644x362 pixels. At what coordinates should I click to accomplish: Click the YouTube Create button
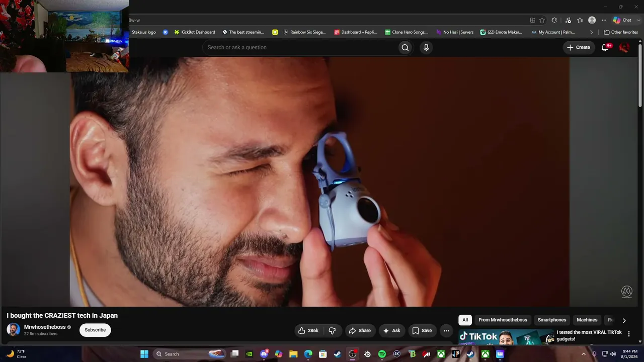tap(578, 47)
